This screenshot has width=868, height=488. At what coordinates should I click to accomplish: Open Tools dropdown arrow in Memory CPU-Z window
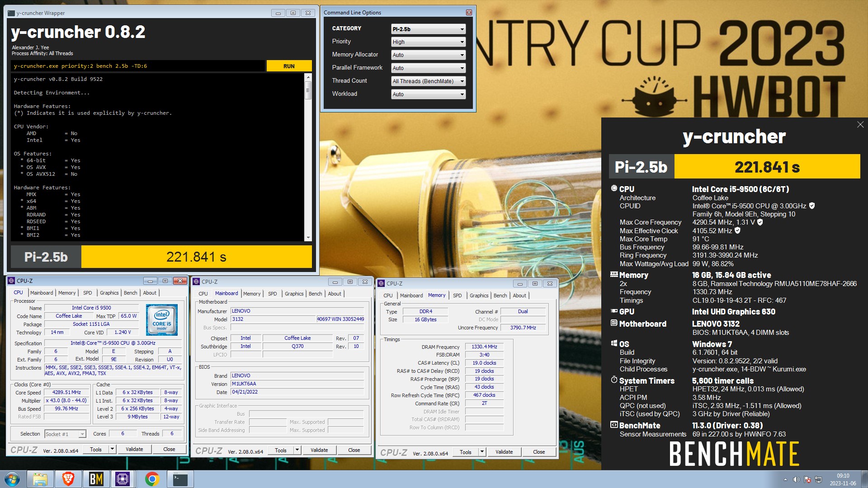[x=482, y=452]
